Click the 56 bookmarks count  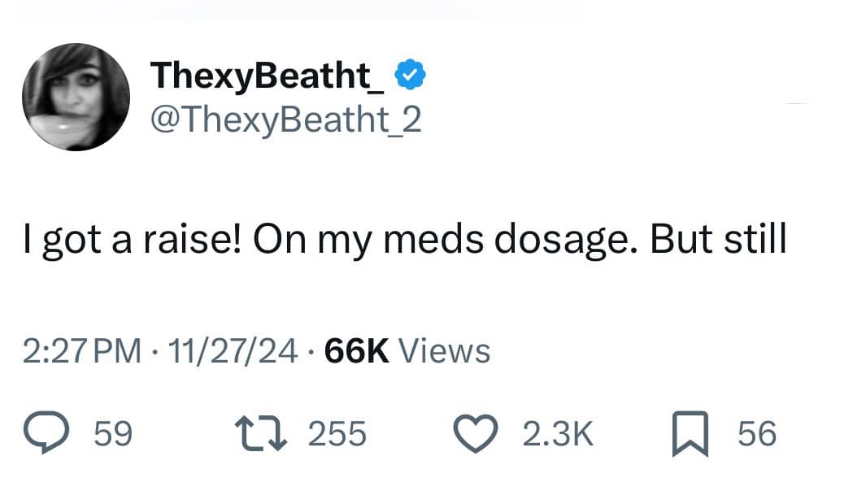pyautogui.click(x=757, y=433)
